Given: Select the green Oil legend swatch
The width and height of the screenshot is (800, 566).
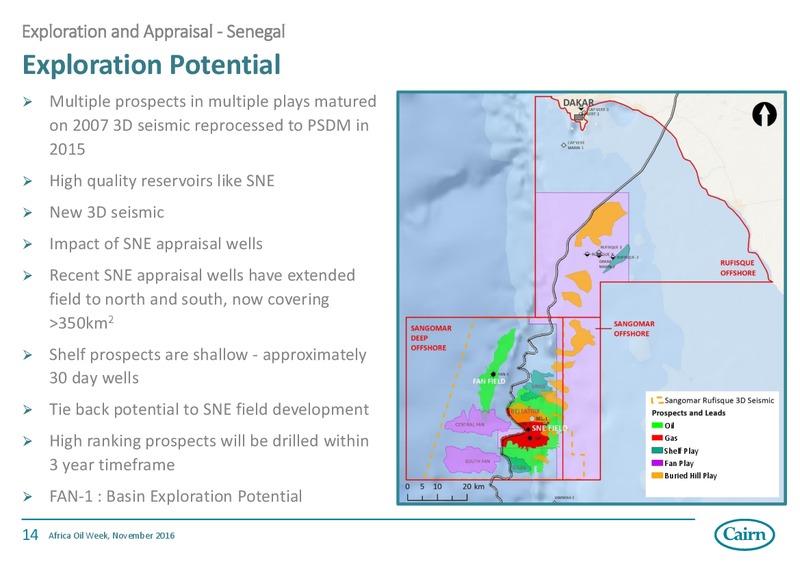Looking at the screenshot, I should 657,426.
